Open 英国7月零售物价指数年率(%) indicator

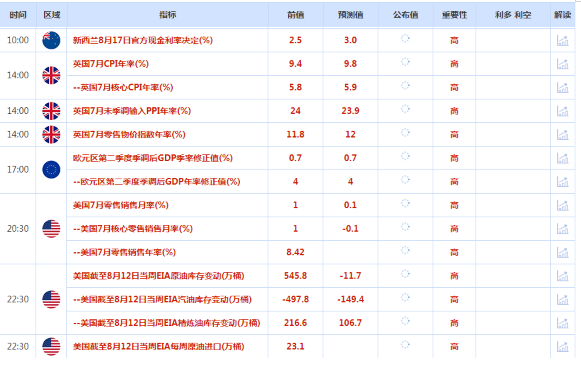pos(129,135)
